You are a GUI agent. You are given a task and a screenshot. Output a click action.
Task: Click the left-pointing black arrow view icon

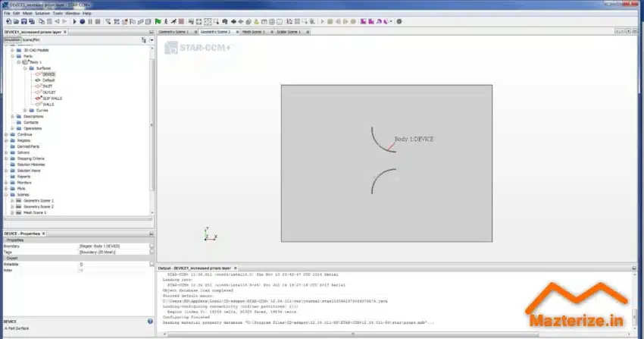point(233,21)
